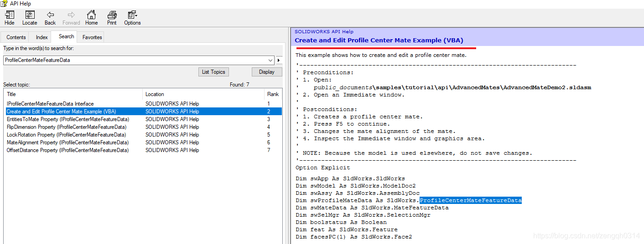The height and width of the screenshot is (244, 644).
Task: Sort results by Rank column header
Action: (x=273, y=94)
